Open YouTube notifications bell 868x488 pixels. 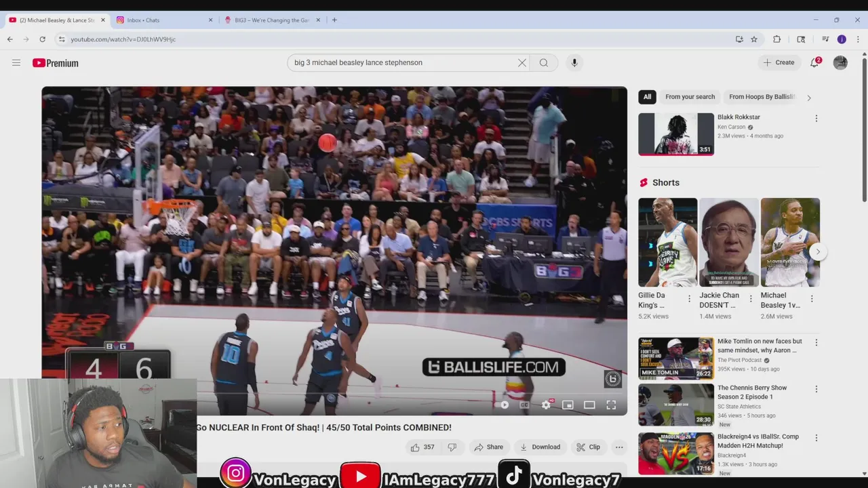(x=814, y=62)
